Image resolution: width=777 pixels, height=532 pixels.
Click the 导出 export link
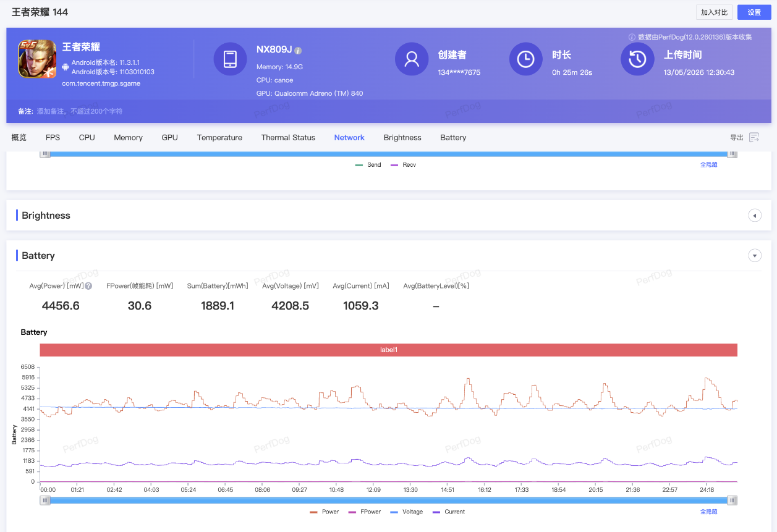(737, 137)
